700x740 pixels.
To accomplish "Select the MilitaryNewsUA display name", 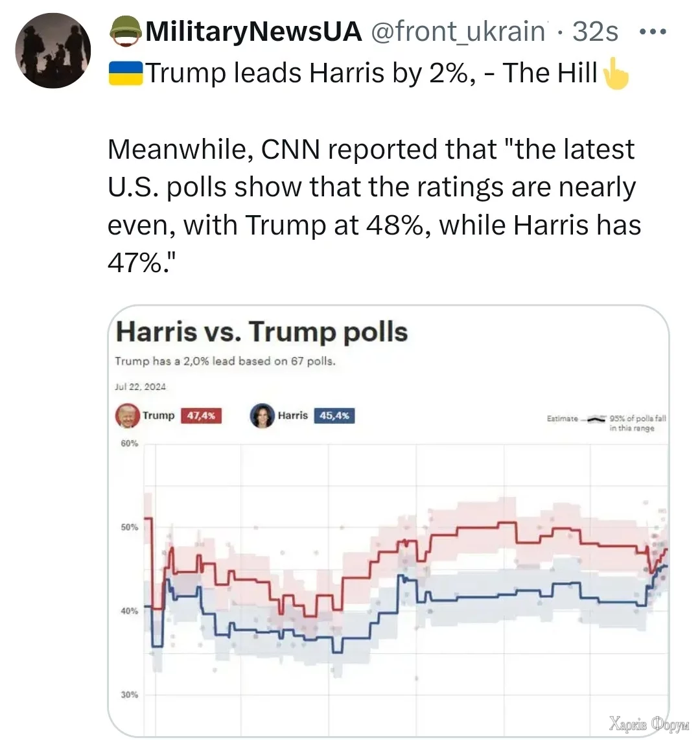I will coord(253,31).
